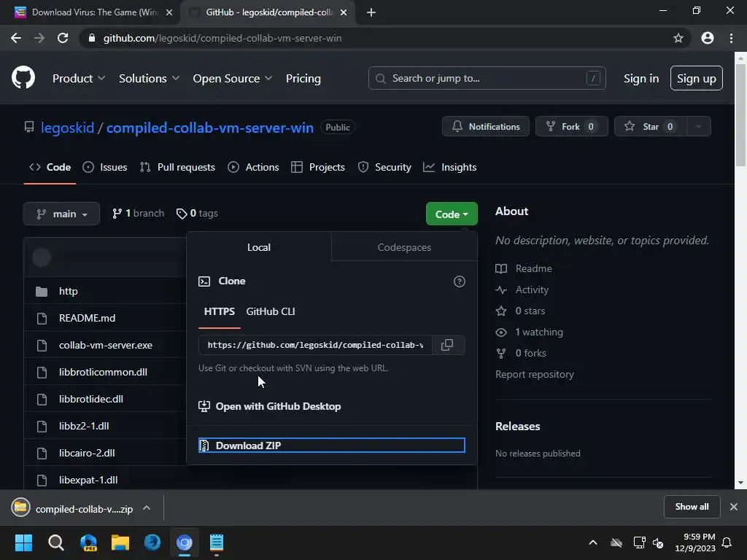This screenshot has height=560, width=747.
Task: Click Report repository link
Action: [x=535, y=374]
